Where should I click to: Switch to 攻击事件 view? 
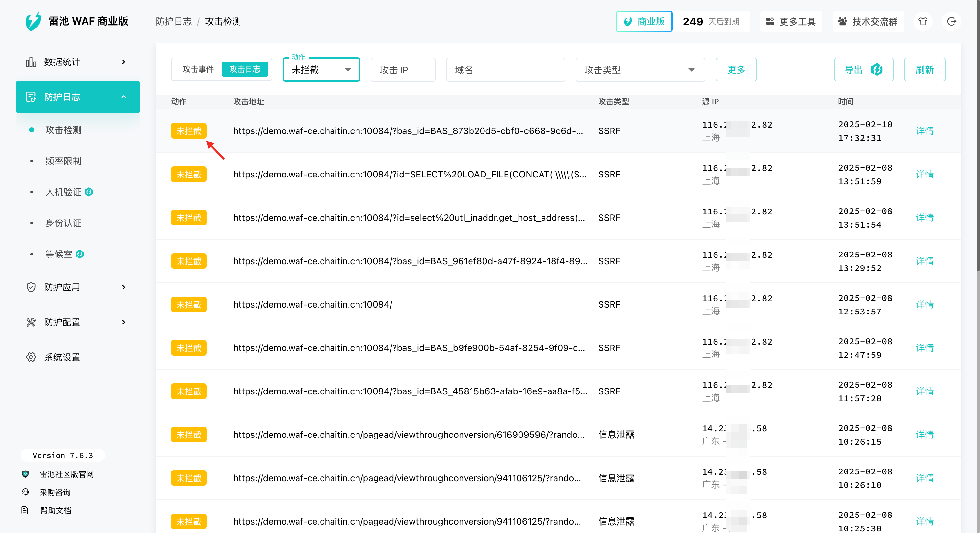pyautogui.click(x=198, y=69)
